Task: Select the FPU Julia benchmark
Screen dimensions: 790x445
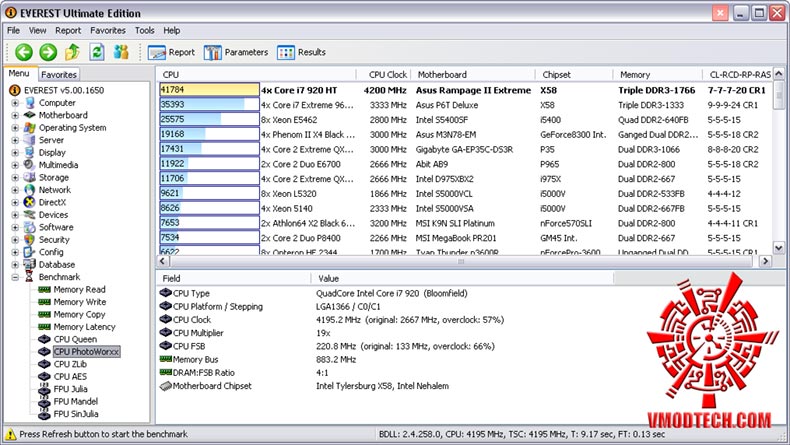Action: [71, 389]
